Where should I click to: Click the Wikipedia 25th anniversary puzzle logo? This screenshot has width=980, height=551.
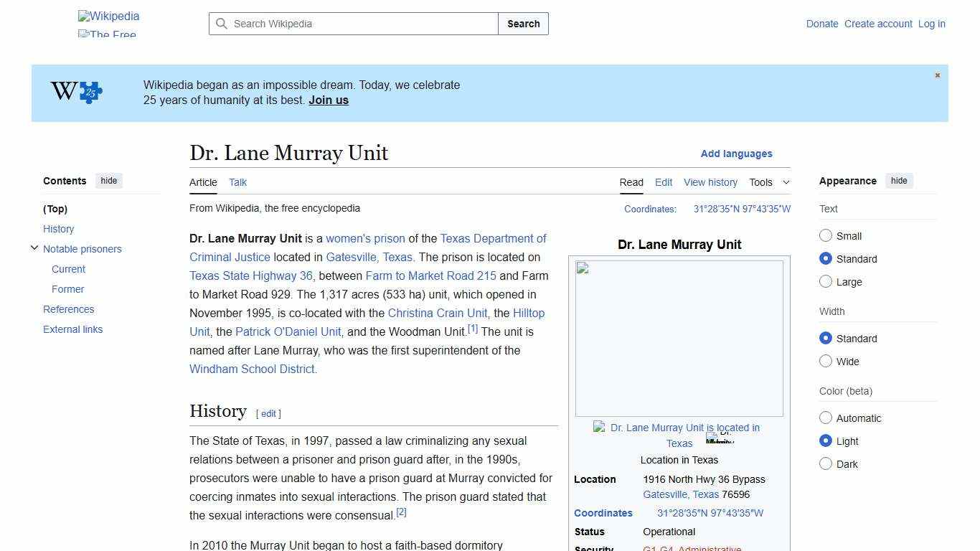(75, 93)
